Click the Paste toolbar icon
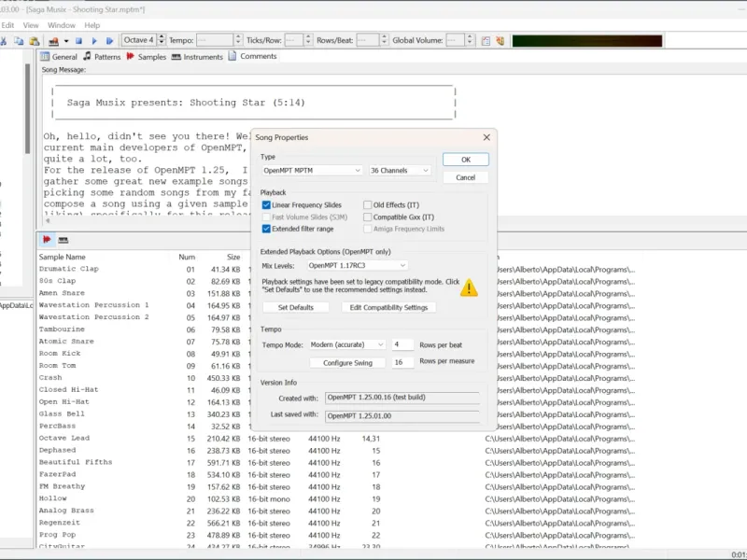This screenshot has height=560, width=747. 34,41
